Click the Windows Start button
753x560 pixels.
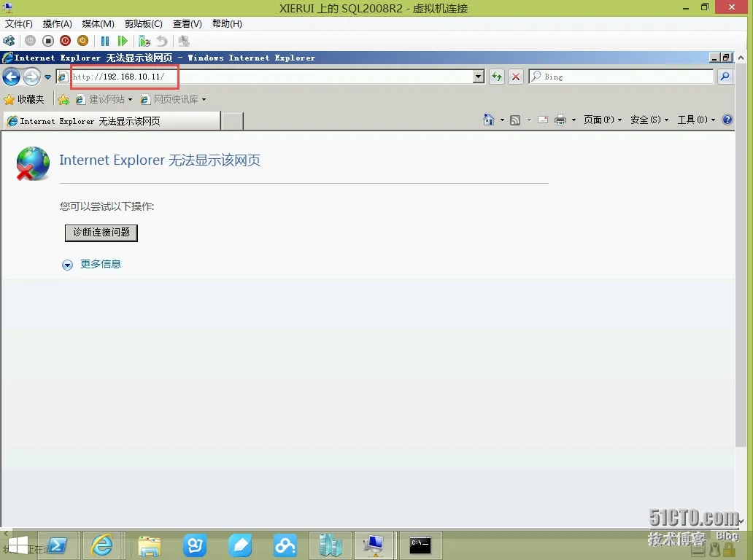click(18, 545)
